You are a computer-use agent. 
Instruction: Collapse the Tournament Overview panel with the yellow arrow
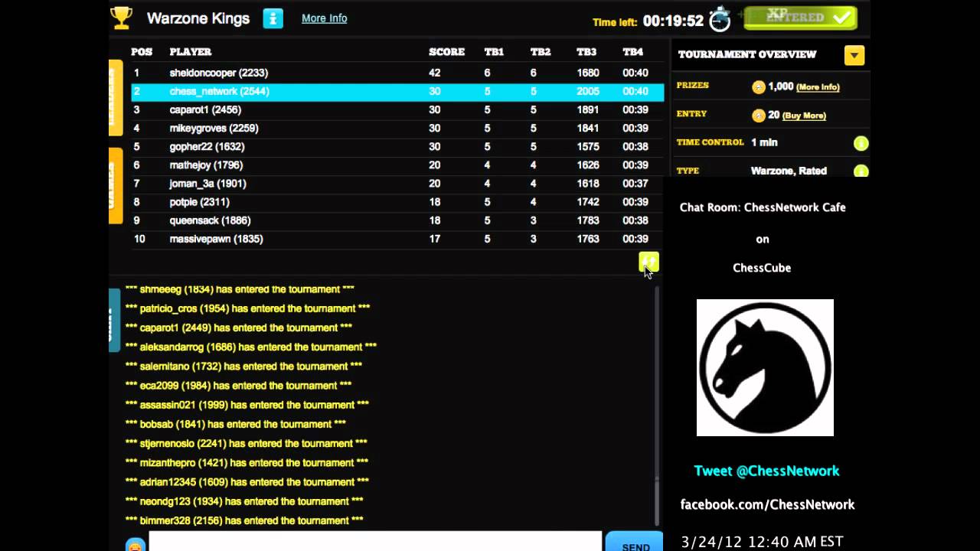[x=854, y=55]
